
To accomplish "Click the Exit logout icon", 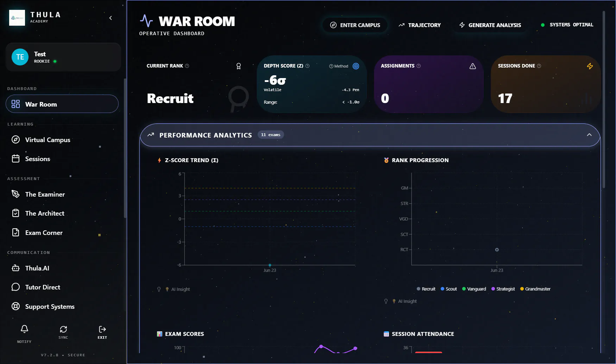I will [x=102, y=329].
